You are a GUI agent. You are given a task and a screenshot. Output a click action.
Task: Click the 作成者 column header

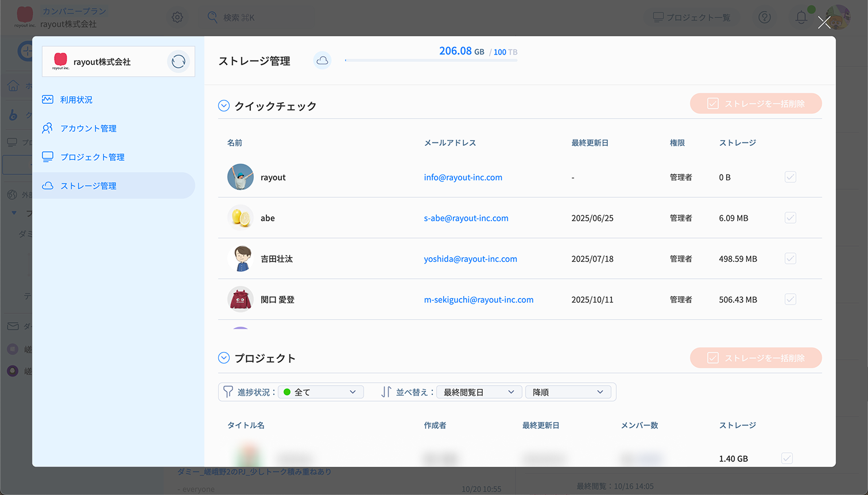tap(435, 426)
